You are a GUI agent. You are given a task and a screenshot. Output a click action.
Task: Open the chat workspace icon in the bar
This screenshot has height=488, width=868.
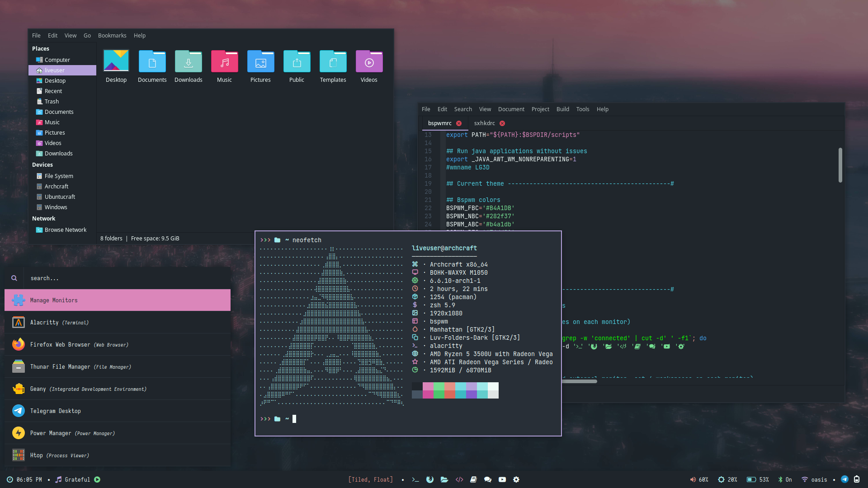(488, 480)
